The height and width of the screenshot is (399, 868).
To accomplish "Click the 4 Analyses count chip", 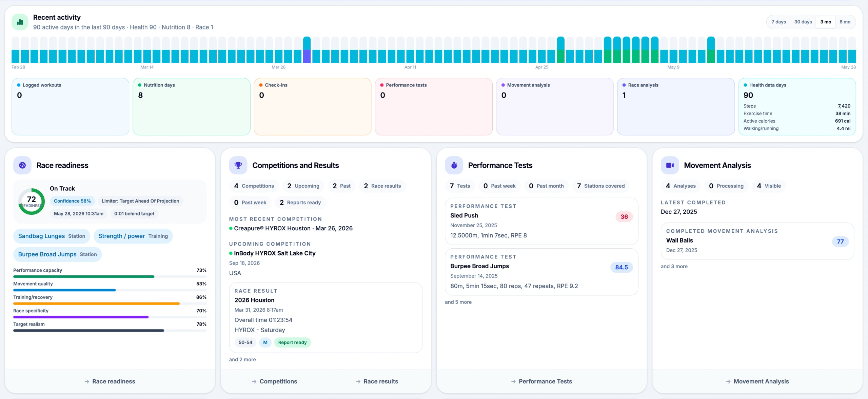I will point(681,186).
